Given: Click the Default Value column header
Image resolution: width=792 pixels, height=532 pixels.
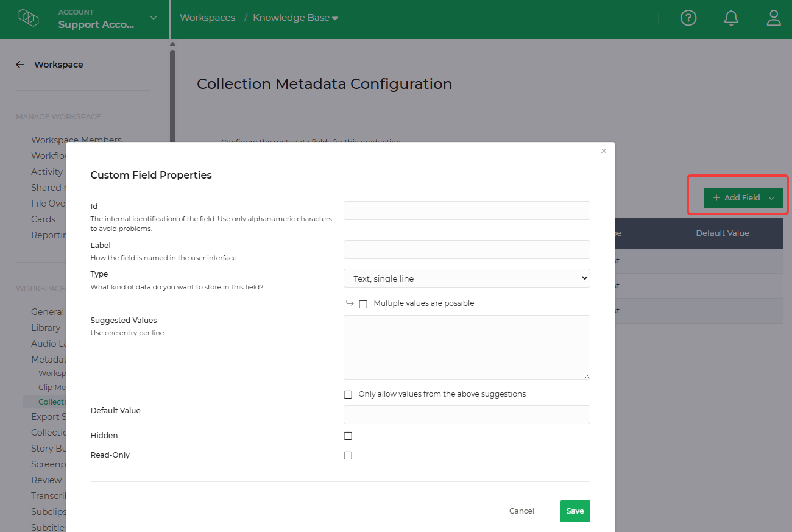Looking at the screenshot, I should click(723, 233).
